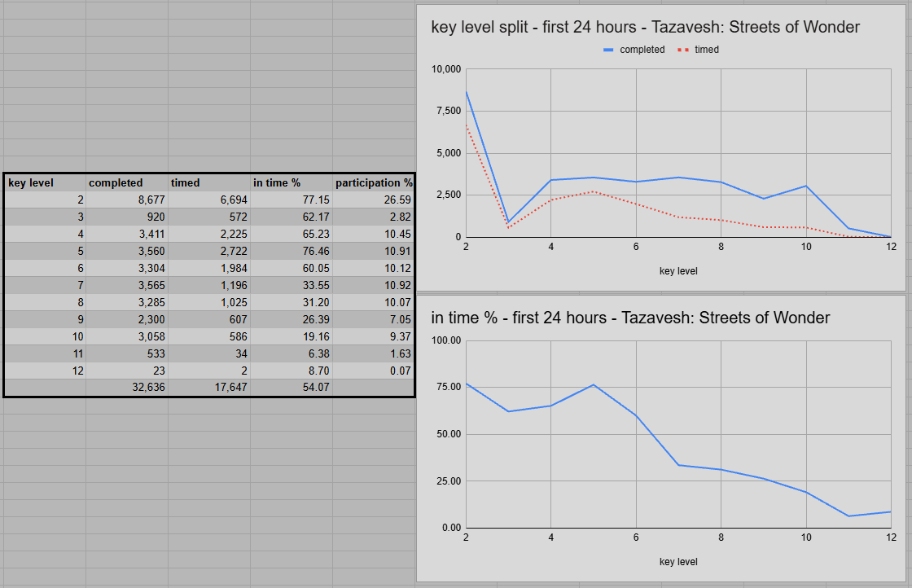Click participation value 1.63

374,353
